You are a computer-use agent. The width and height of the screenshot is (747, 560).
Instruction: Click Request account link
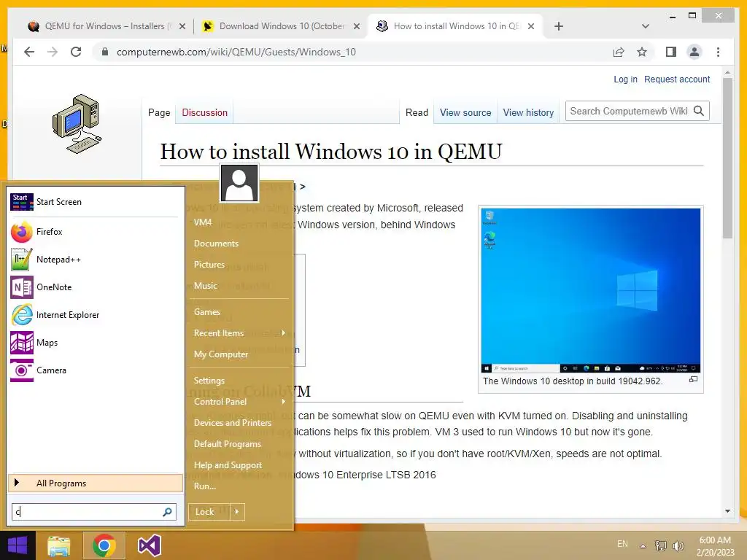click(677, 79)
